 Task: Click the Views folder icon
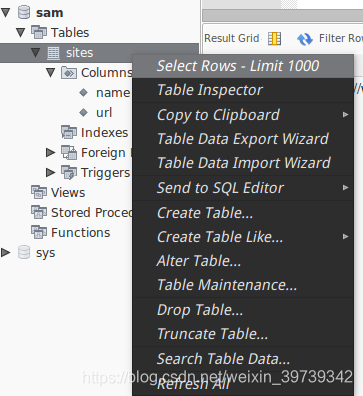click(x=39, y=192)
